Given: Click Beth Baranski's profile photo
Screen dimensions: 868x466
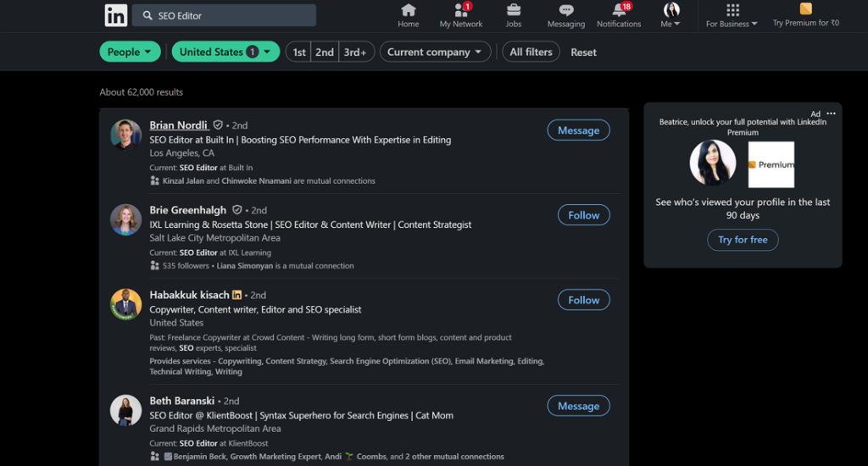Looking at the screenshot, I should pyautogui.click(x=125, y=410).
